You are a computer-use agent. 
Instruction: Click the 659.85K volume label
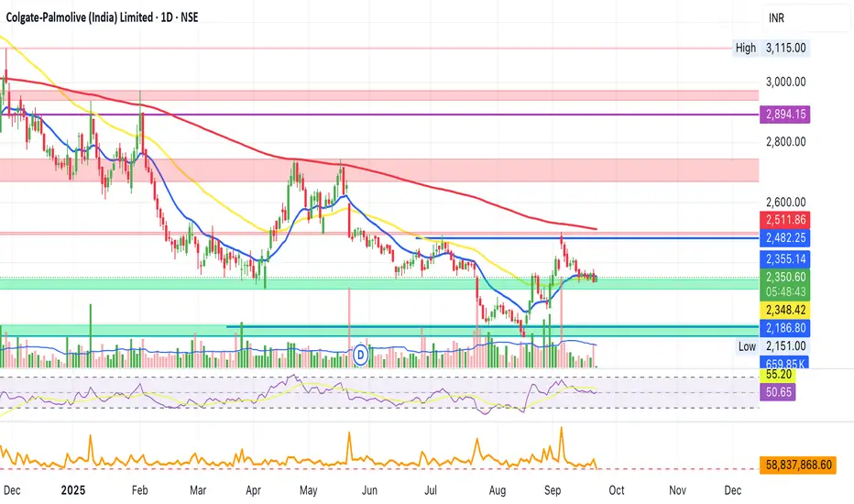(x=785, y=364)
